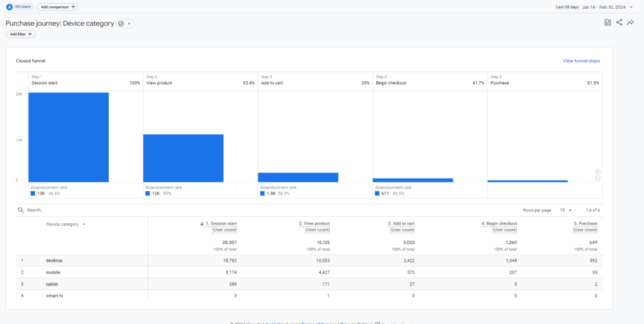The height and width of the screenshot is (324, 644).
Task: Click the Add filter button
Action: tap(21, 34)
